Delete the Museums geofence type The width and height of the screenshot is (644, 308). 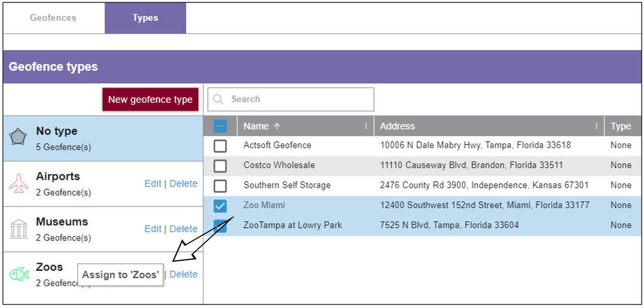[x=183, y=229]
